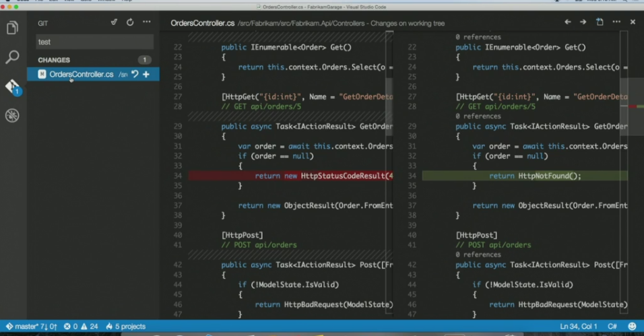Change the C# language mode in status bar
The height and width of the screenshot is (336, 644).
coord(613,327)
